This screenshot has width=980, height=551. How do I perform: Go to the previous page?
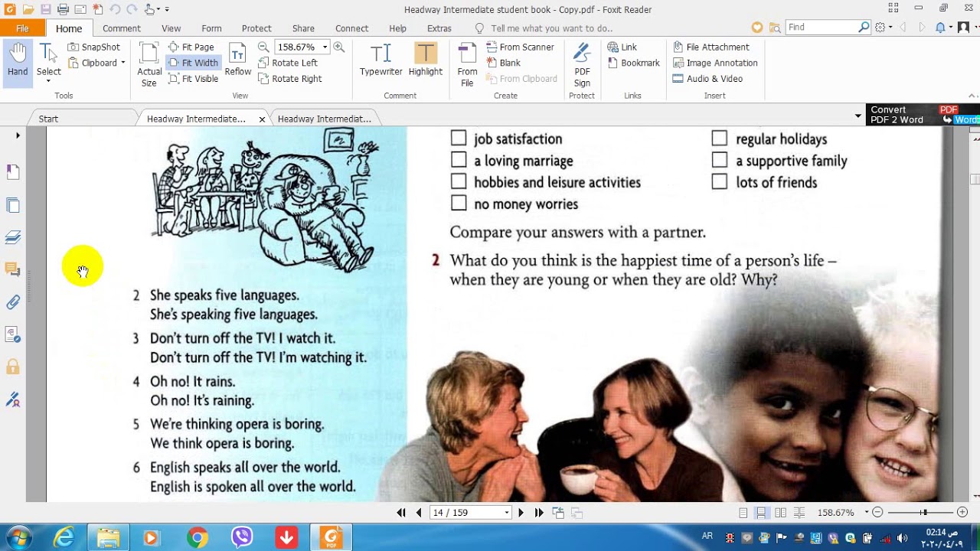[x=418, y=513]
